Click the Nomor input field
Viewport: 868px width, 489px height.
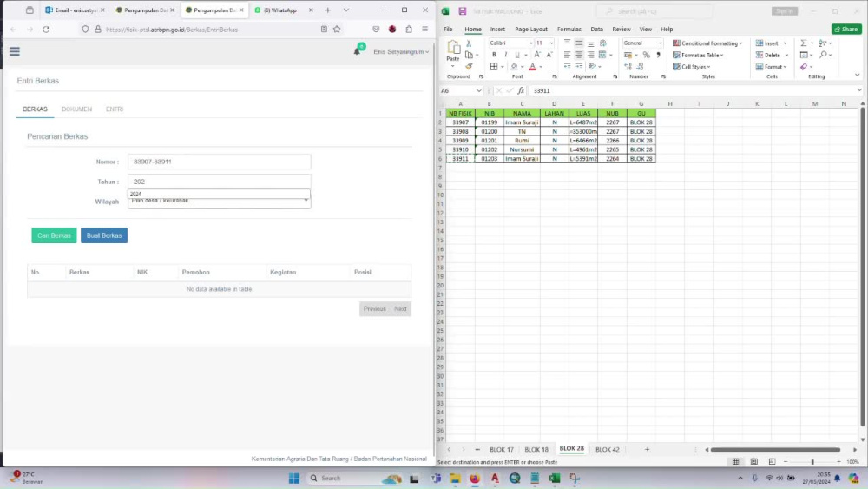[220, 162]
